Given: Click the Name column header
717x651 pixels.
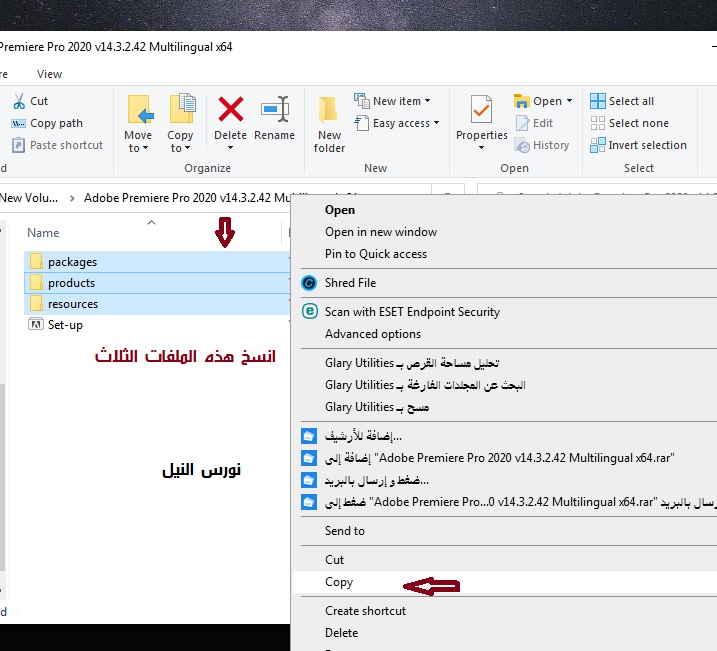Looking at the screenshot, I should pos(43,233).
